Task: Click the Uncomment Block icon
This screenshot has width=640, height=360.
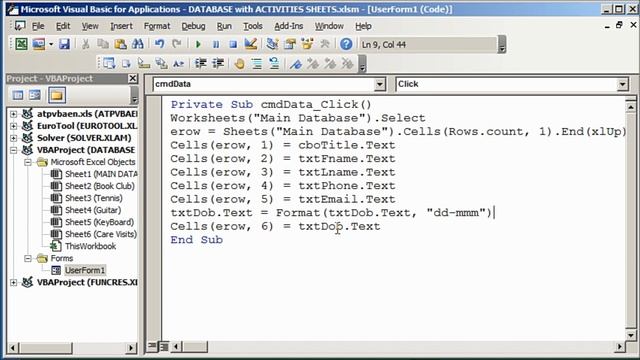Action: click(x=274, y=63)
